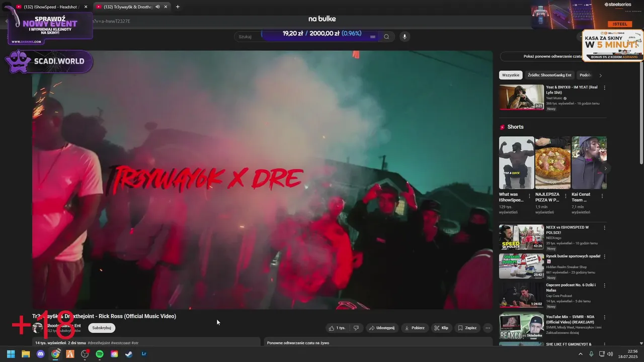The height and width of the screenshot is (362, 644).
Task: Select the Podobne filter chip
Action: [x=585, y=75]
